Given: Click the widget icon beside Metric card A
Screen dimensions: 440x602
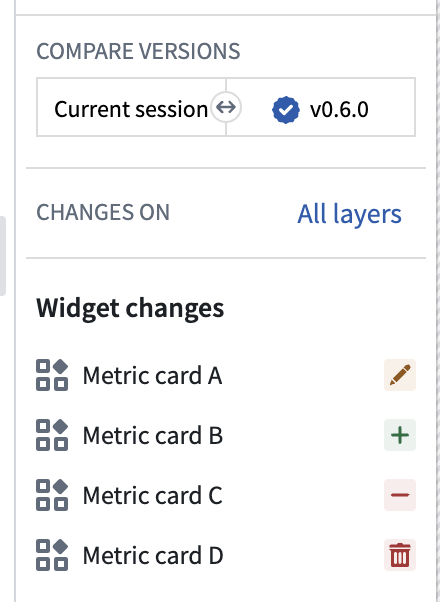Looking at the screenshot, I should pyautogui.click(x=52, y=375).
